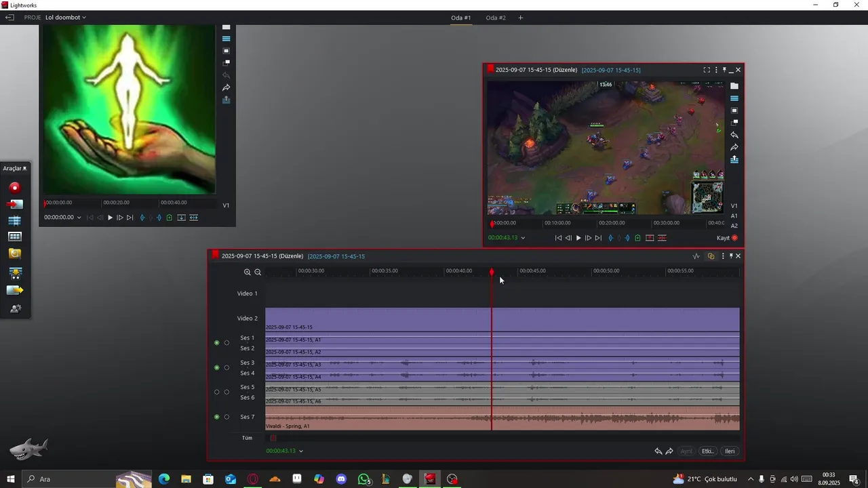The image size is (868, 488).
Task: Toggle fullscreen on the edit viewer
Action: (707, 70)
